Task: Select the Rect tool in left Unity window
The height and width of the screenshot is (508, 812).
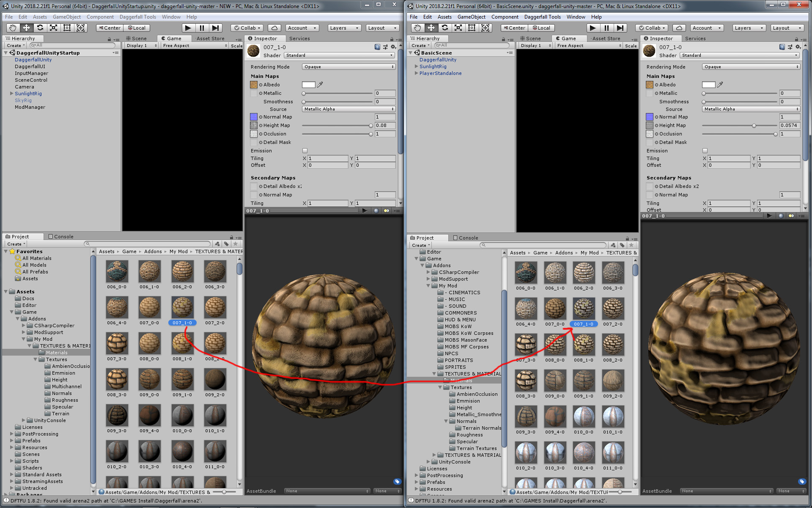Action: [67, 28]
